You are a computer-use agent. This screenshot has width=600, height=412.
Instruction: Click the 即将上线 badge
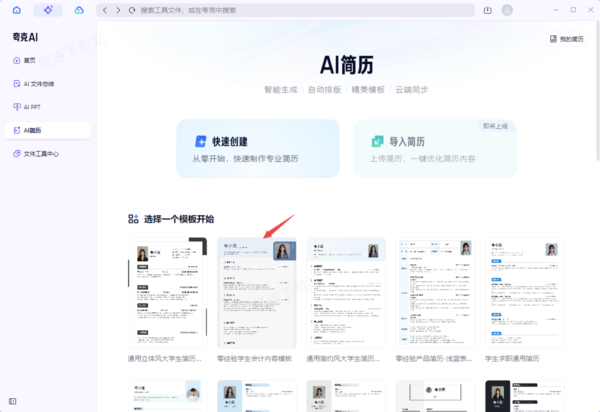pyautogui.click(x=496, y=126)
